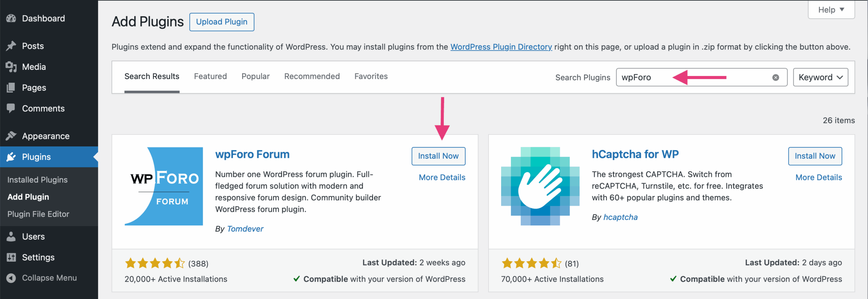Expand the Help panel dropdown
Image resolution: width=868 pixels, height=299 pixels.
[831, 10]
